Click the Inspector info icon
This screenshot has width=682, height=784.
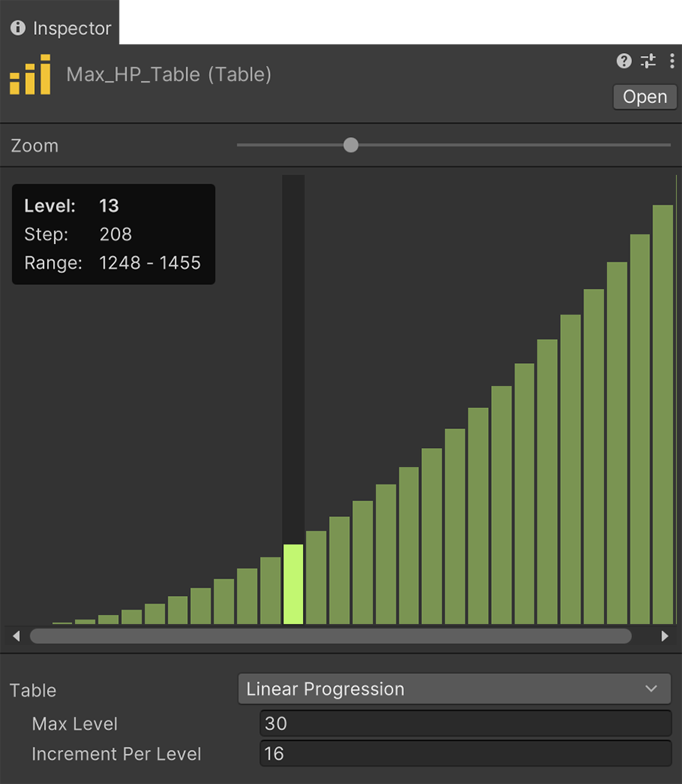pos(18,28)
